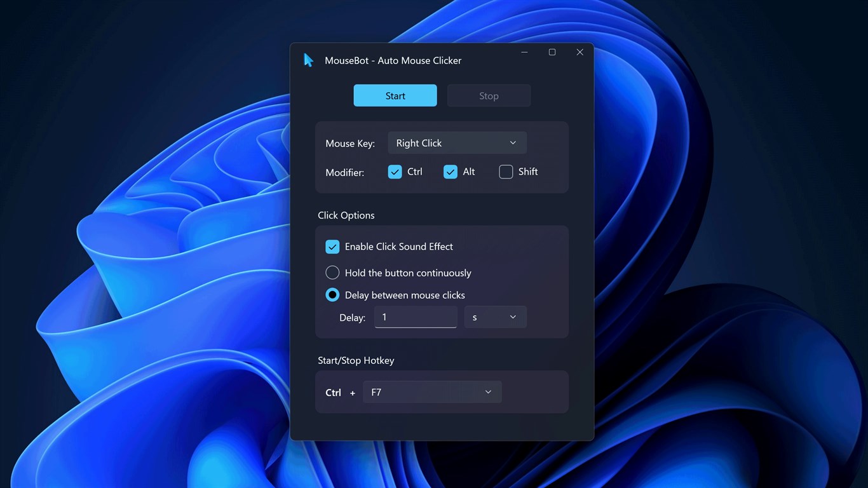Click the MouseBot - Auto Mouse Clicker title
Image resolution: width=868 pixels, height=488 pixels.
(393, 60)
